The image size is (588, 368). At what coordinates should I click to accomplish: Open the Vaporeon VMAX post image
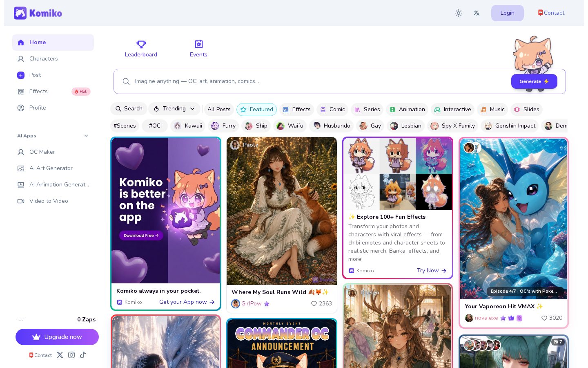pyautogui.click(x=514, y=219)
